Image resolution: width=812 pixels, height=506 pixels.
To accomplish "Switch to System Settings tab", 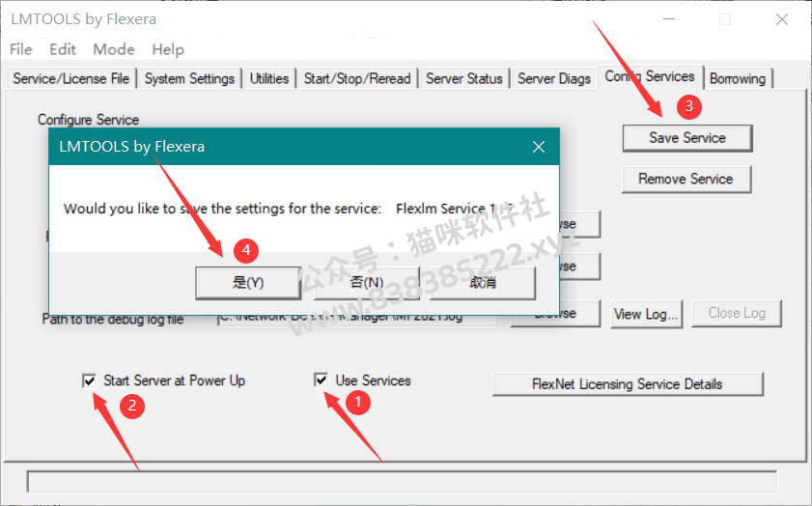I will point(189,79).
